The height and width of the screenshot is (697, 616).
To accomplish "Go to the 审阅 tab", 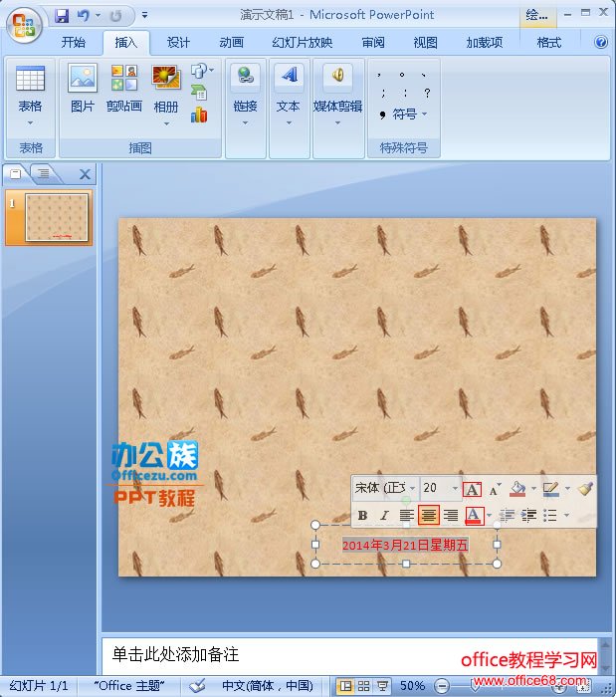I will 372,42.
